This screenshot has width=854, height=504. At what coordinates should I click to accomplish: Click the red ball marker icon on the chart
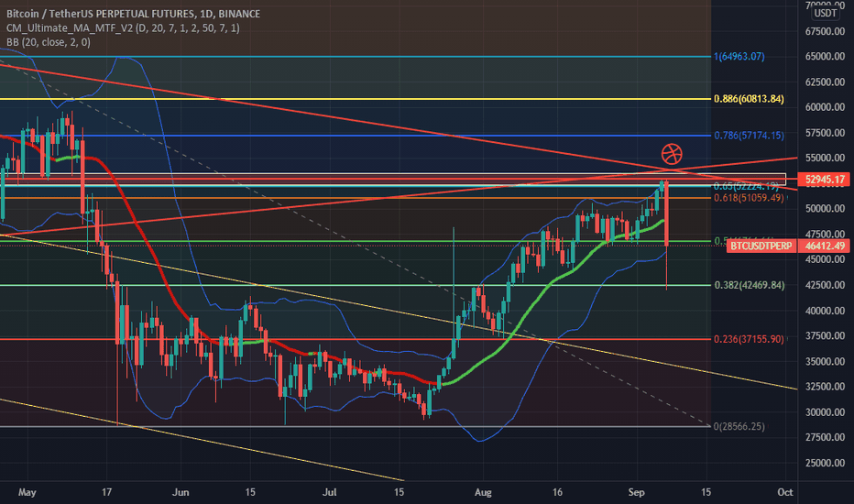[x=672, y=154]
